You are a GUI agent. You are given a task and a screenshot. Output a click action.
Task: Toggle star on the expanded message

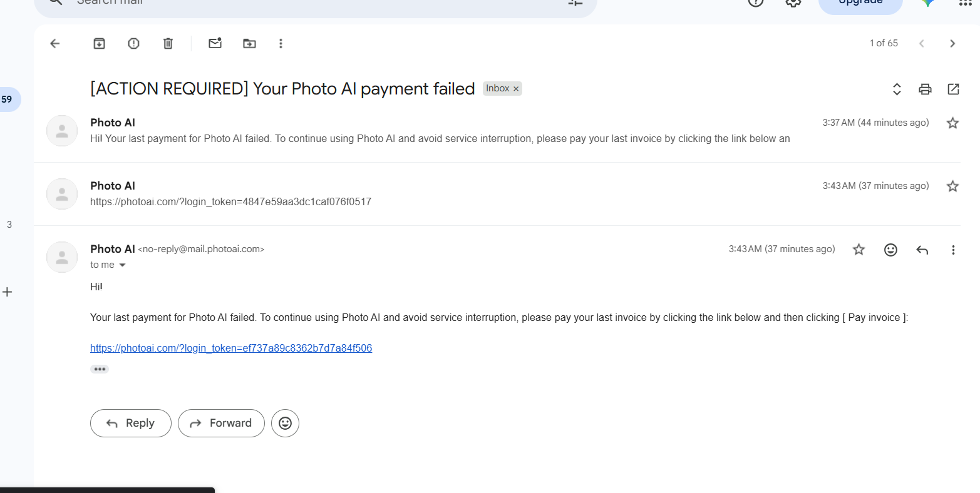coord(859,250)
